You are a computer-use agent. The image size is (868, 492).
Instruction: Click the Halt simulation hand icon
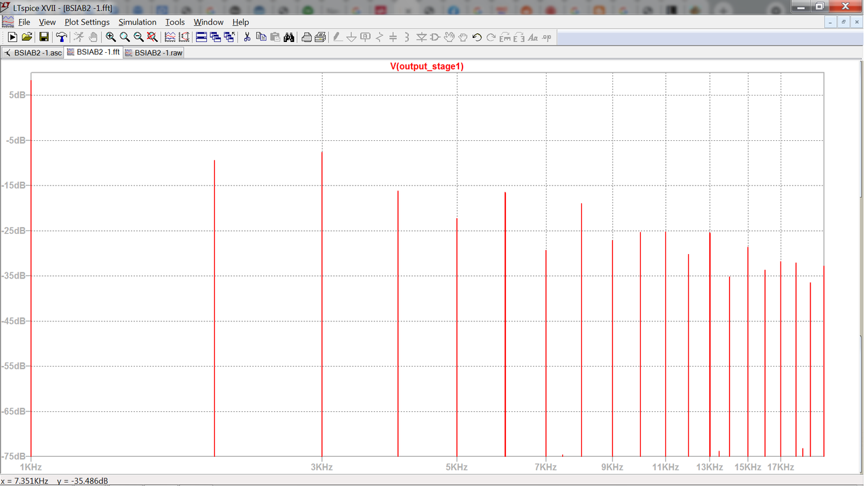coord(93,37)
